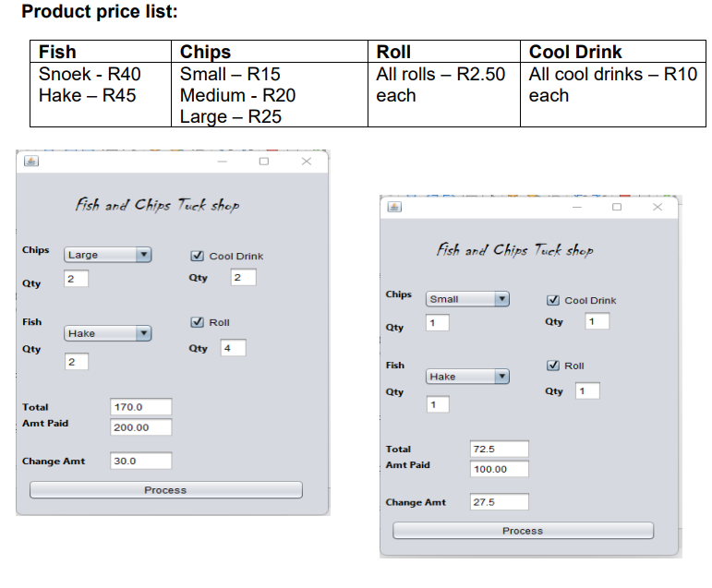
Task: Maximize the left Tuck shop window
Action: 264,162
